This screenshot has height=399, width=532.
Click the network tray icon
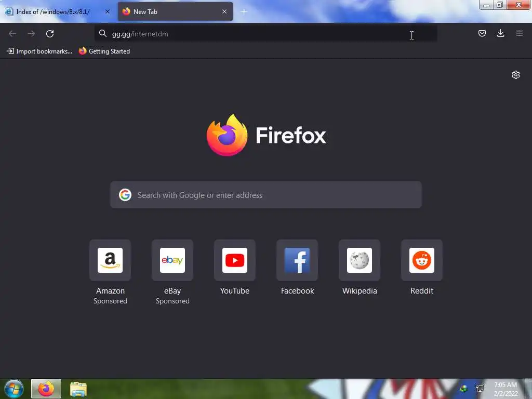480,389
